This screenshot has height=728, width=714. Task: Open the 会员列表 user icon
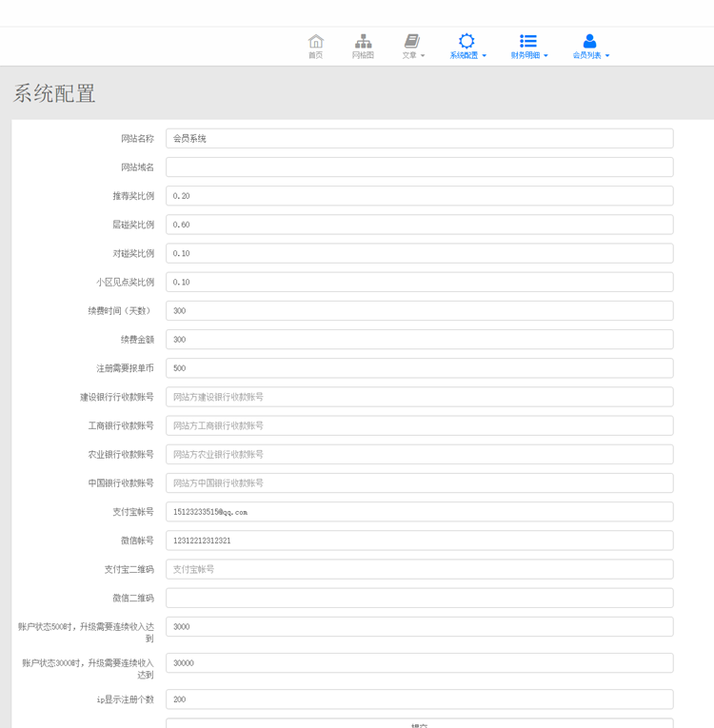click(589, 41)
